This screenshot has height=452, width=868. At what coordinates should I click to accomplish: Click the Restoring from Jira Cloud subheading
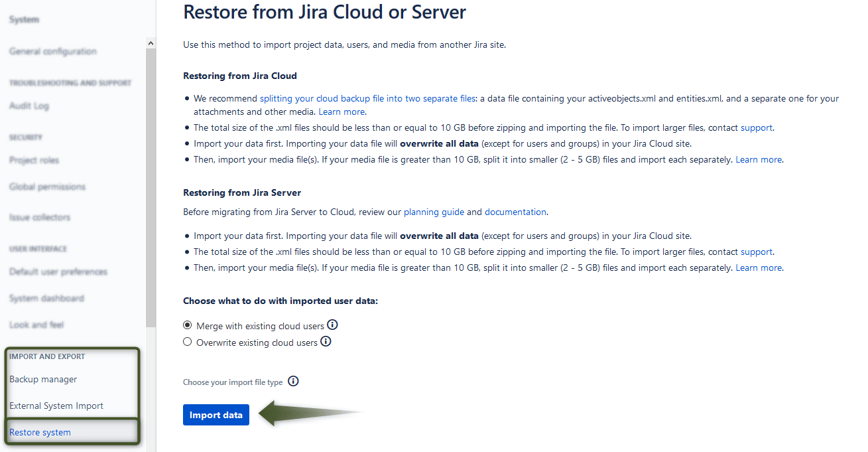tap(240, 76)
